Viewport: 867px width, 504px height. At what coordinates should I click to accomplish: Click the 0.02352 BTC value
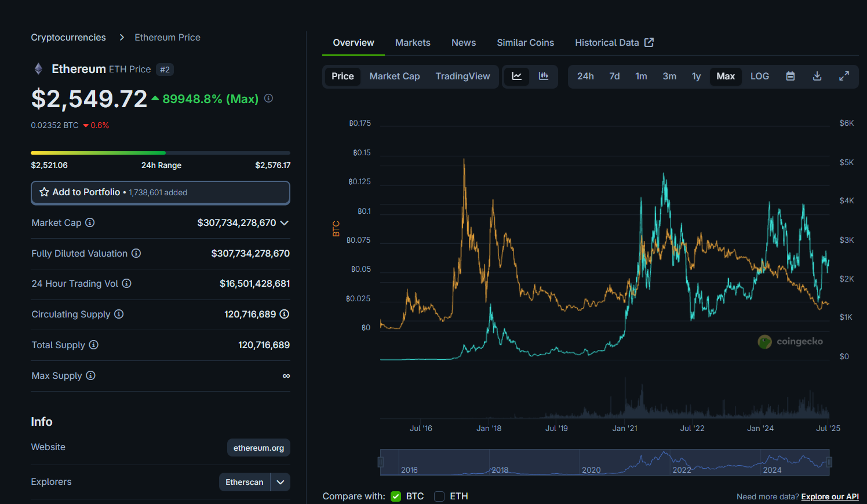pos(54,125)
